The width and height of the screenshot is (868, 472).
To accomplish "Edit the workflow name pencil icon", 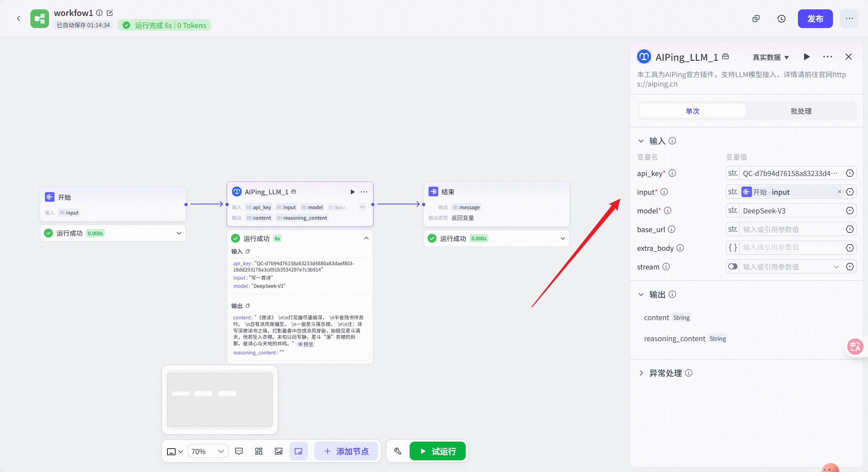I will [x=110, y=13].
